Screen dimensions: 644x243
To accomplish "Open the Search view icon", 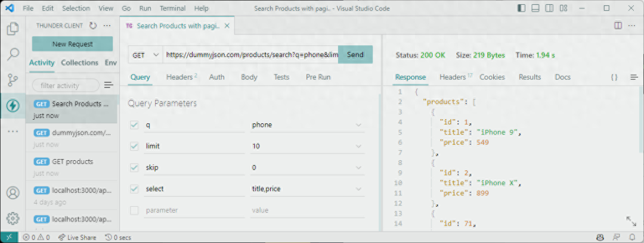I will click(x=13, y=54).
